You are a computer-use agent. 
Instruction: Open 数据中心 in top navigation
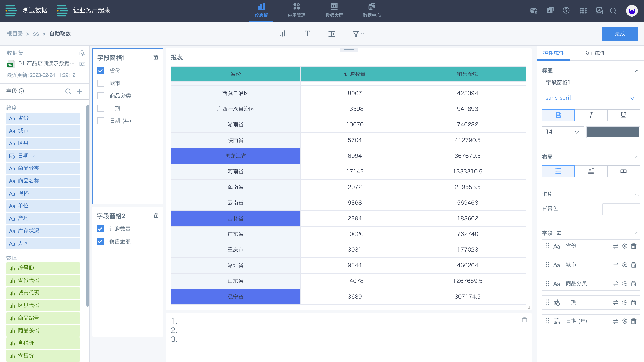[x=371, y=11]
